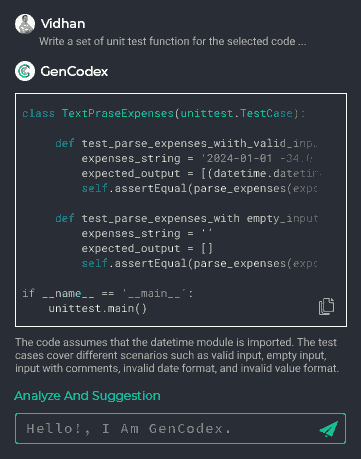Click the expected_output = [] line
This screenshot has height=459, width=361.
point(147,248)
